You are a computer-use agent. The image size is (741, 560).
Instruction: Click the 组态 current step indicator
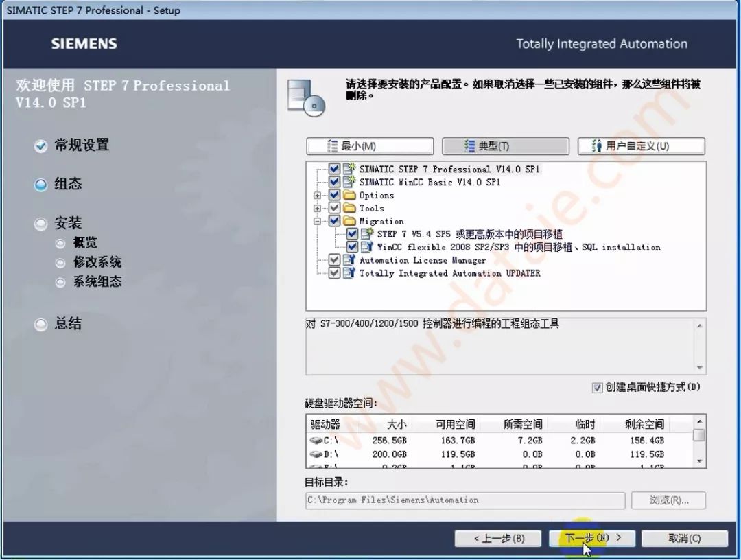pyautogui.click(x=41, y=185)
